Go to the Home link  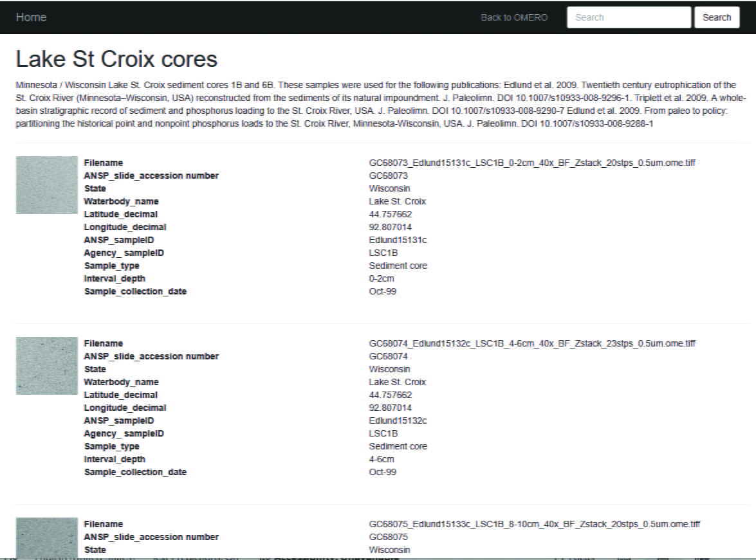tap(32, 17)
